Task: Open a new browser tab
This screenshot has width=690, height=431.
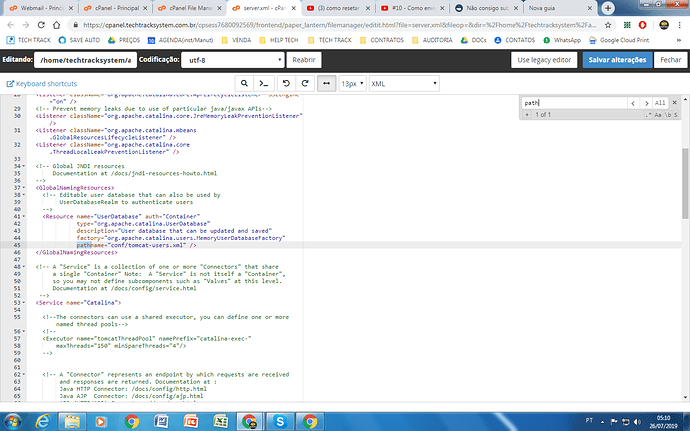Action: 608,8
